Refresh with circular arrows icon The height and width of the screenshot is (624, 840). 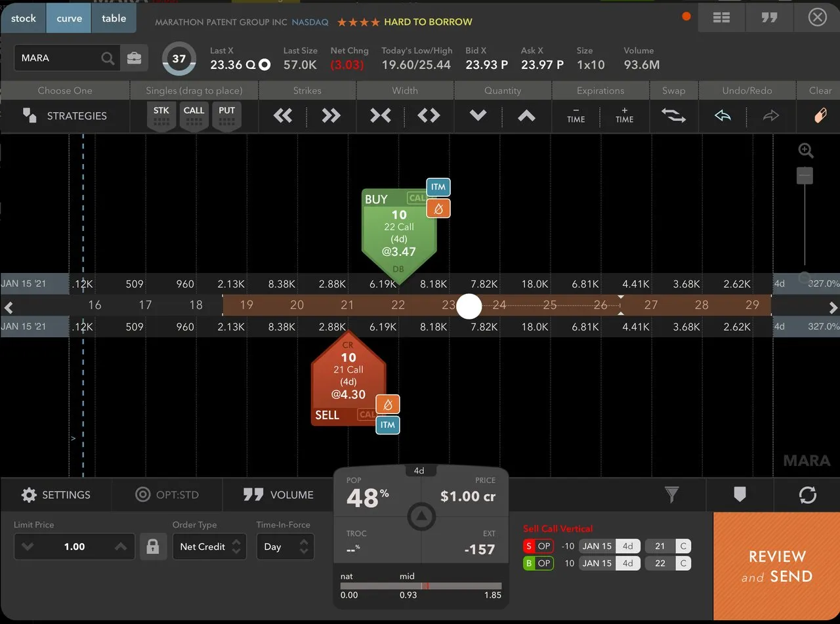tap(808, 495)
